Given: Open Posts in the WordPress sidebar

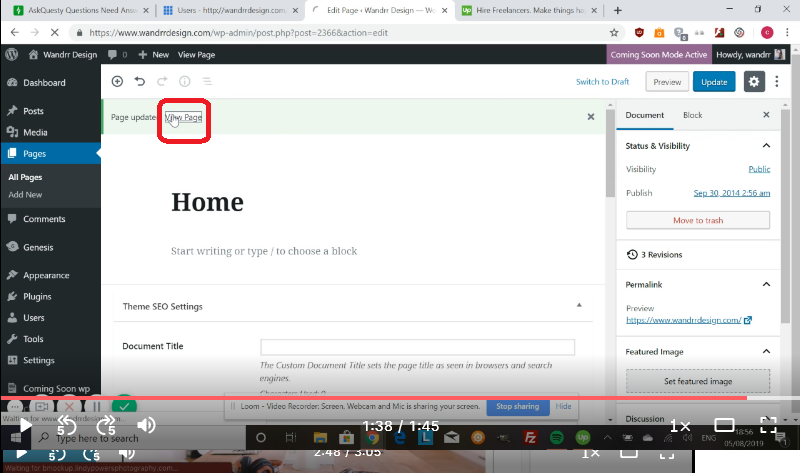Looking at the screenshot, I should coord(33,111).
